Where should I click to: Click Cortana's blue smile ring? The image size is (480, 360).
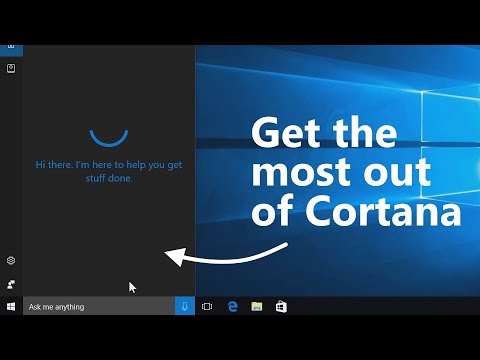(109, 138)
